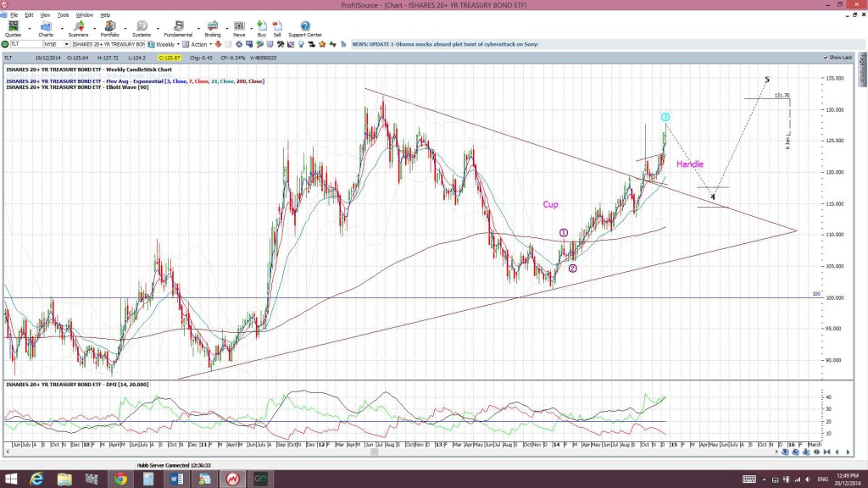Click the Obama Sony cyberattack news headline
Screen dimensions: 868x488
445,44
